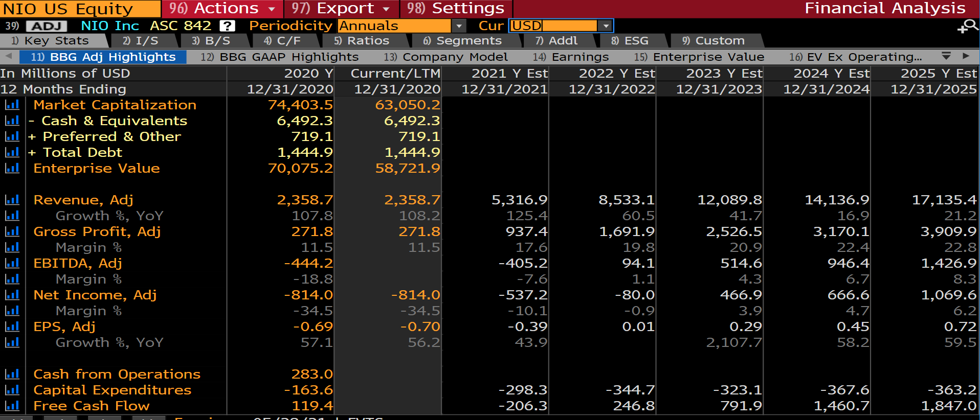Screen dimensions: 980x420
Task: Select the 2021 Y Est column header
Action: [509, 73]
